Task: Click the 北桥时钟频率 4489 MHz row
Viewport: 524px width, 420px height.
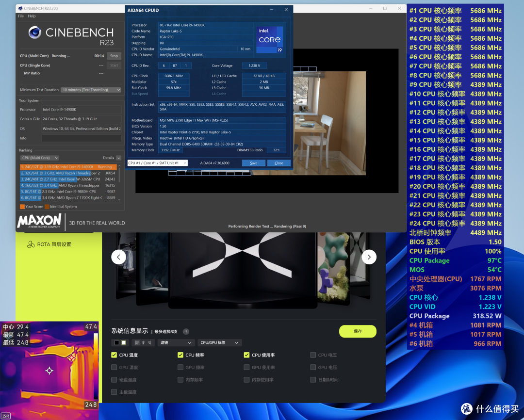Action: click(x=455, y=233)
